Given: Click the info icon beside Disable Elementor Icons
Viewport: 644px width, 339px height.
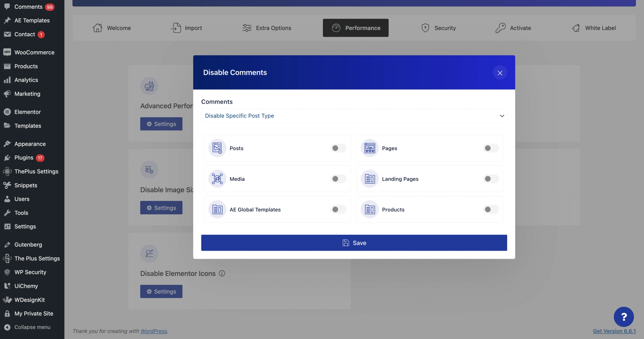Looking at the screenshot, I should [222, 274].
